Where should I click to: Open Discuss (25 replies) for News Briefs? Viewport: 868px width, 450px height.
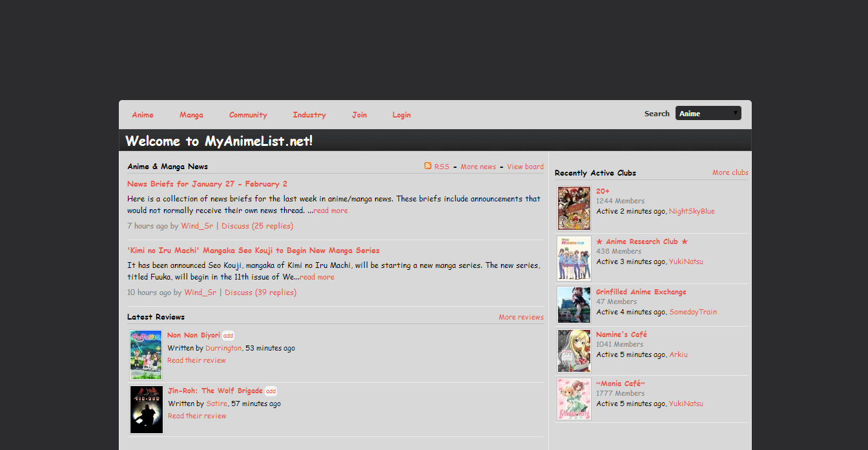point(258,225)
